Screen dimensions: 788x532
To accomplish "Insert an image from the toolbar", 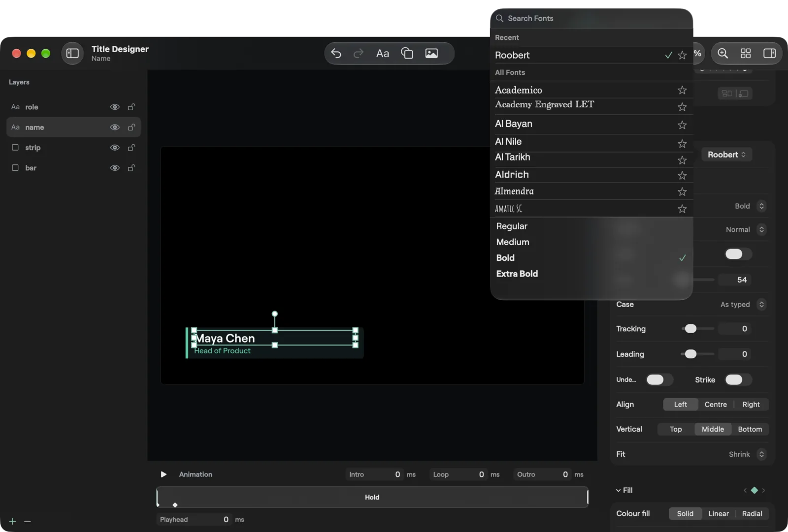I will point(431,53).
